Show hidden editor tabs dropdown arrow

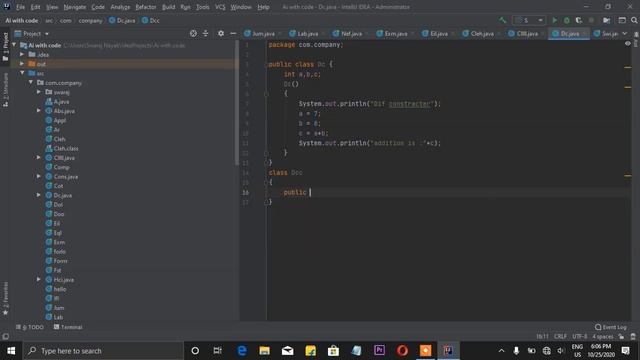[x=625, y=33]
